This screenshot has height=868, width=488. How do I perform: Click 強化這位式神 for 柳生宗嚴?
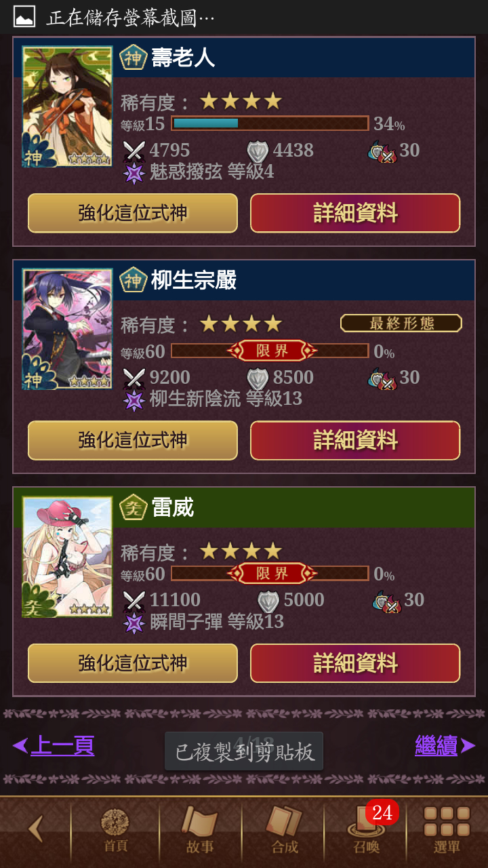[x=133, y=440]
